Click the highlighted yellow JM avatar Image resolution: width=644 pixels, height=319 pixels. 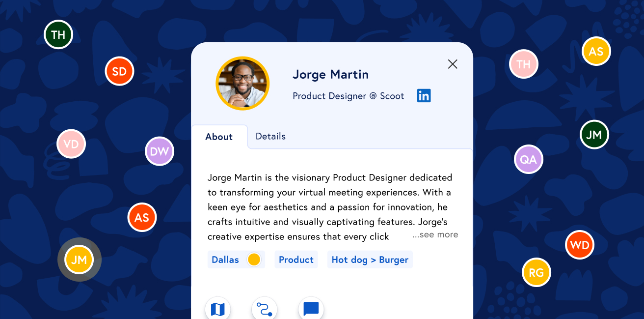(79, 260)
